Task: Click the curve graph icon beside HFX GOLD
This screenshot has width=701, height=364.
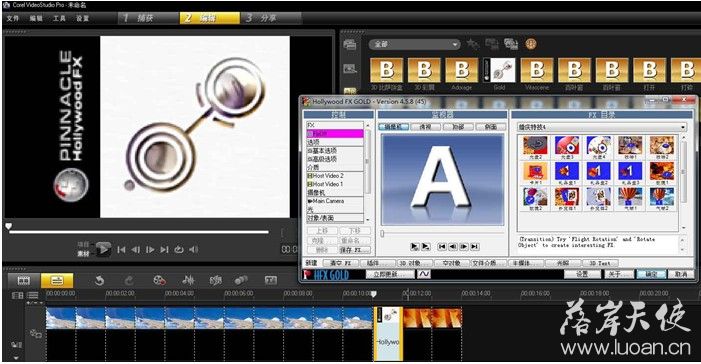Action: point(424,274)
